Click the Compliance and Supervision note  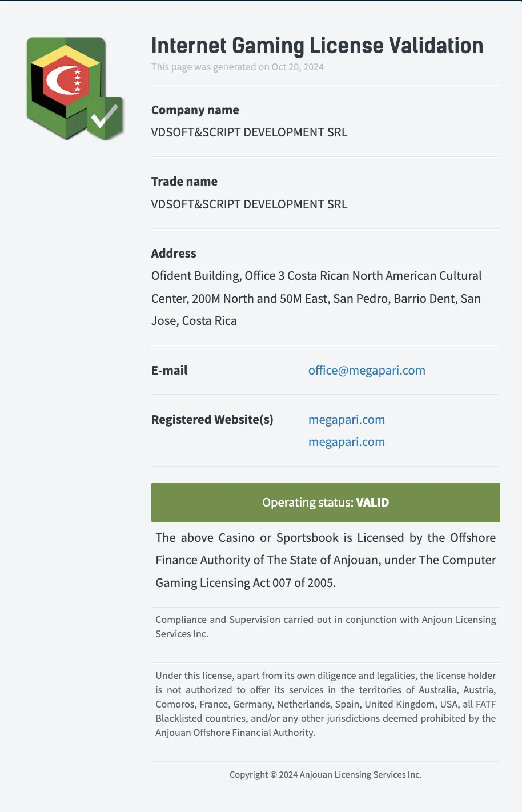326,626
